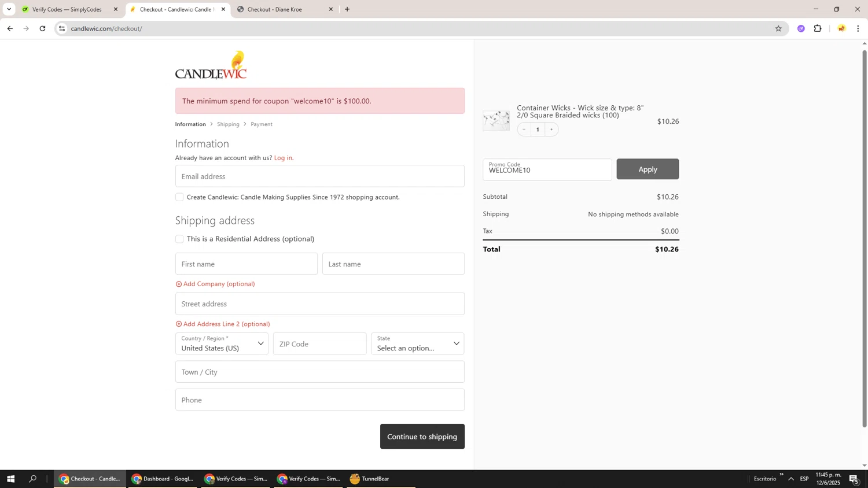Click the Add Address Line 2 (optional) link
Viewport: 868px width, 488px height.
tap(227, 324)
